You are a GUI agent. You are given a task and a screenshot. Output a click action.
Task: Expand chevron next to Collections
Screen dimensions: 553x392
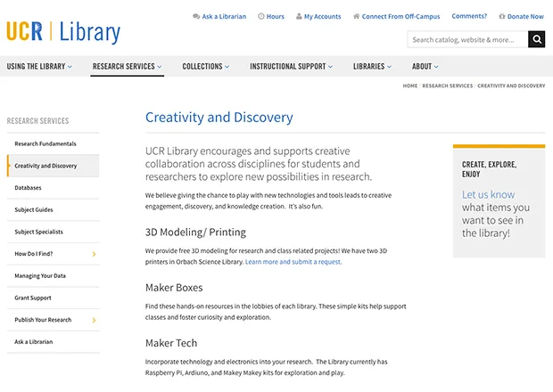[x=227, y=67]
